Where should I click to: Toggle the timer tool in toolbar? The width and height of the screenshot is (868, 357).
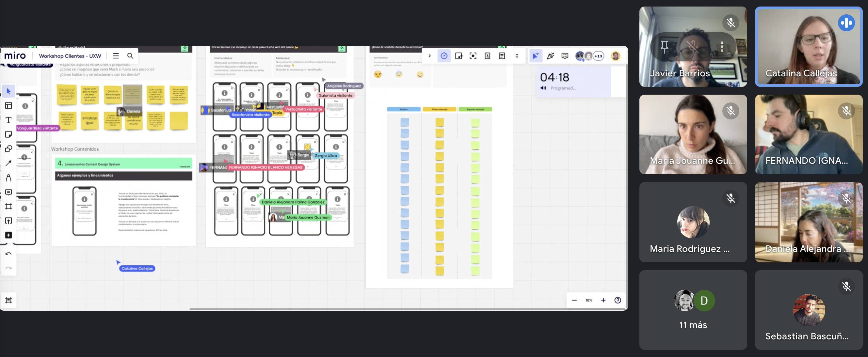tap(444, 56)
